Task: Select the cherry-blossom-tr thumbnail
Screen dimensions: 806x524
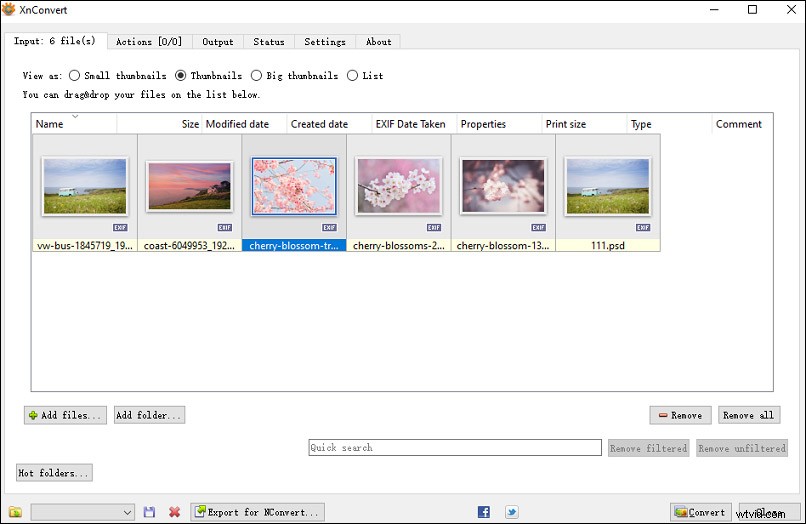Action: [294, 186]
